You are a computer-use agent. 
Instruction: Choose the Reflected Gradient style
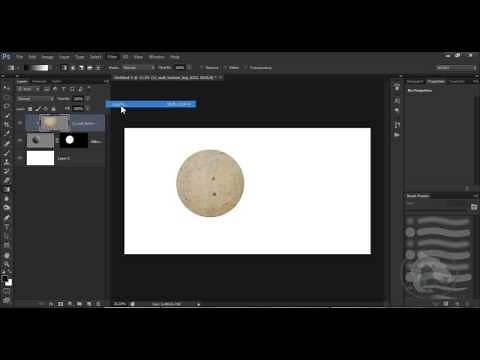90,68
